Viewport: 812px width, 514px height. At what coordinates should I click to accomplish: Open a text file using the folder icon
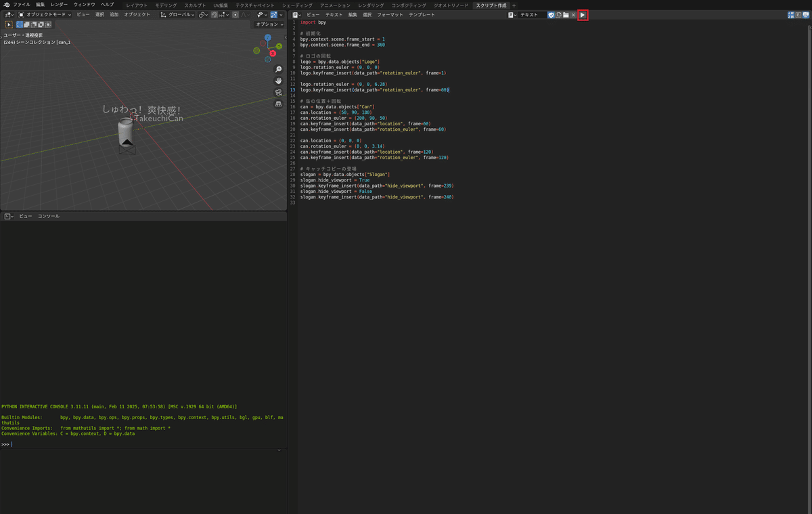tap(566, 14)
